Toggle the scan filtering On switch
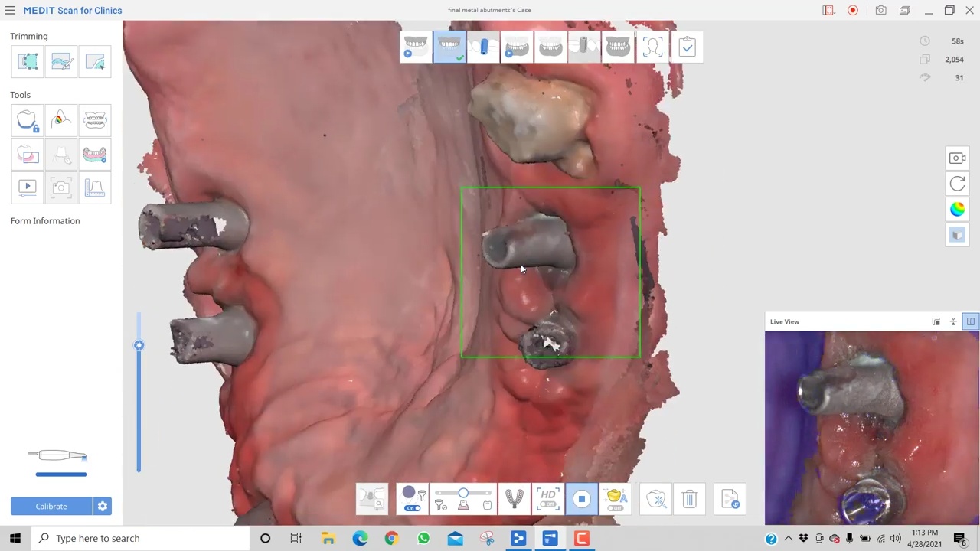980x551 pixels. (x=412, y=508)
